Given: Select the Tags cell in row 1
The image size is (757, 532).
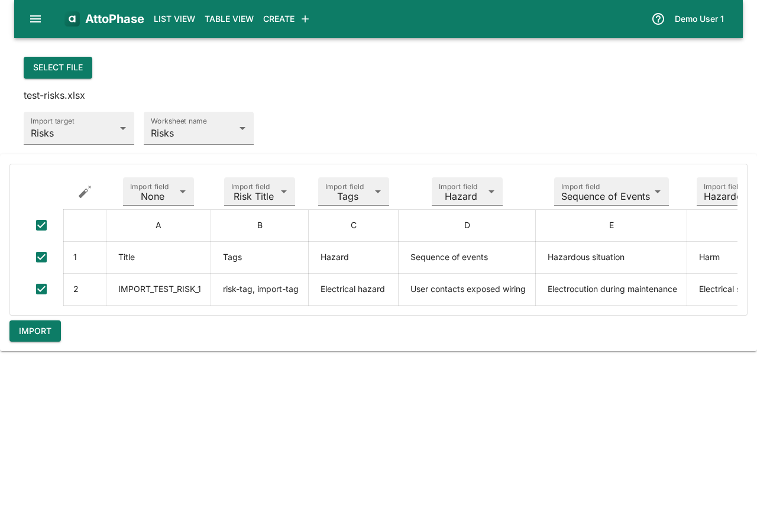Looking at the screenshot, I should [259, 257].
